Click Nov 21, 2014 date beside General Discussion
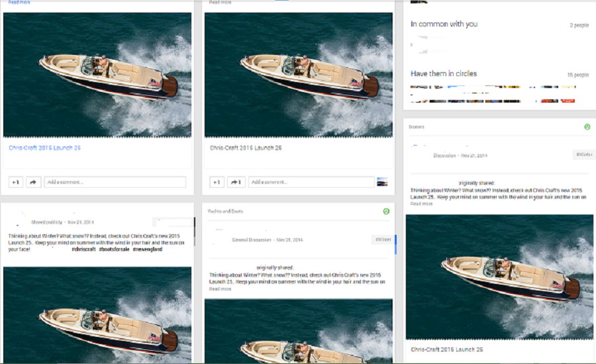Viewport: 596px width, 364px height. [x=289, y=240]
